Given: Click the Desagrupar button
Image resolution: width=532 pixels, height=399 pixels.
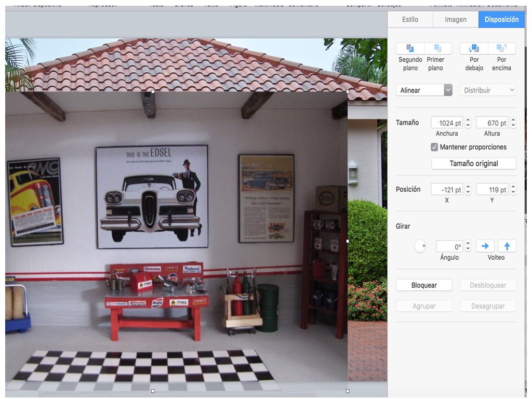Looking at the screenshot, I should [x=488, y=306].
